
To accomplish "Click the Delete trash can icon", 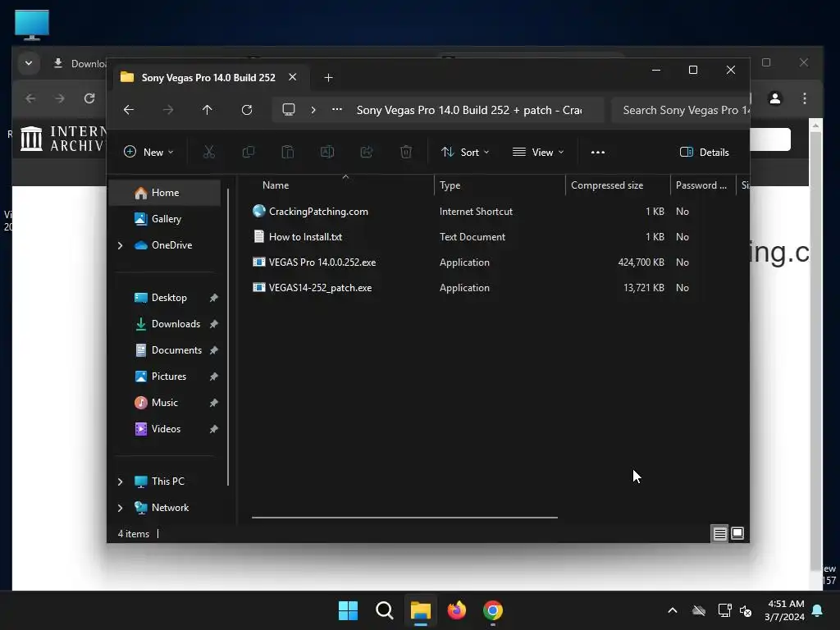I will (x=406, y=152).
